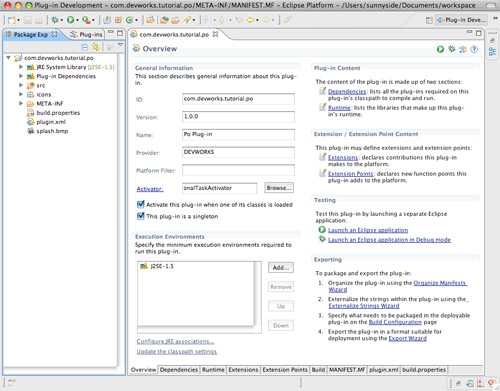500x391 pixels.
Task: Open the Export Wizard link
Action: (x=408, y=338)
